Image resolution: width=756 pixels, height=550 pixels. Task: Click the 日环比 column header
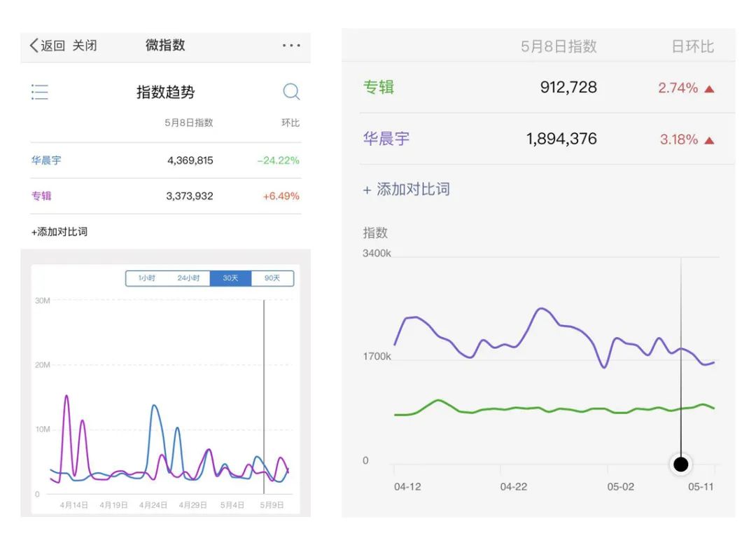[x=694, y=45]
